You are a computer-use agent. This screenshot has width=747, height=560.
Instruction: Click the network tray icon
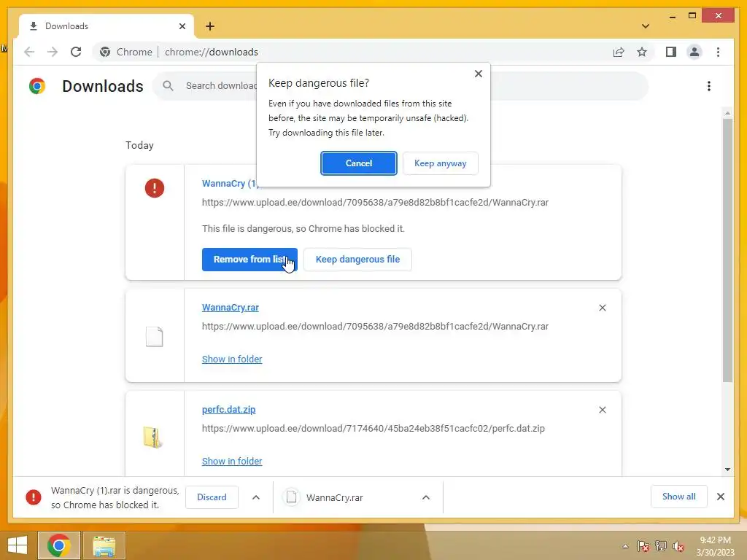pos(661,546)
